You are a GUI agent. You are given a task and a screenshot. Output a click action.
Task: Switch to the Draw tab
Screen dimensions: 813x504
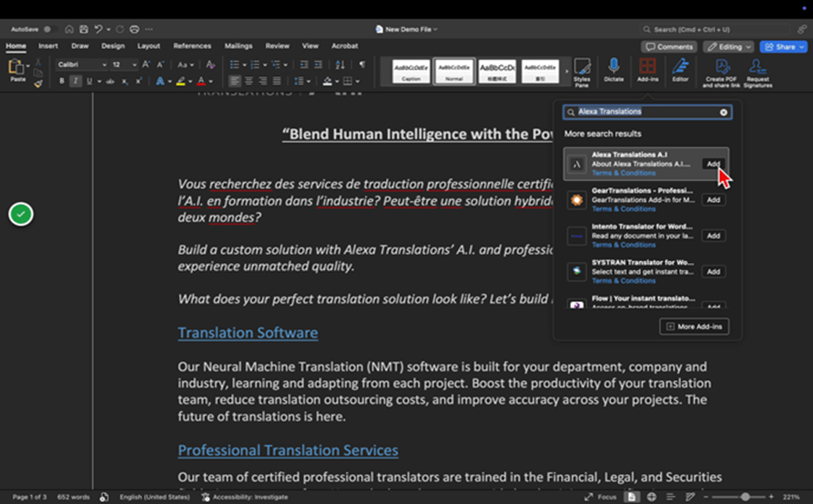point(79,45)
